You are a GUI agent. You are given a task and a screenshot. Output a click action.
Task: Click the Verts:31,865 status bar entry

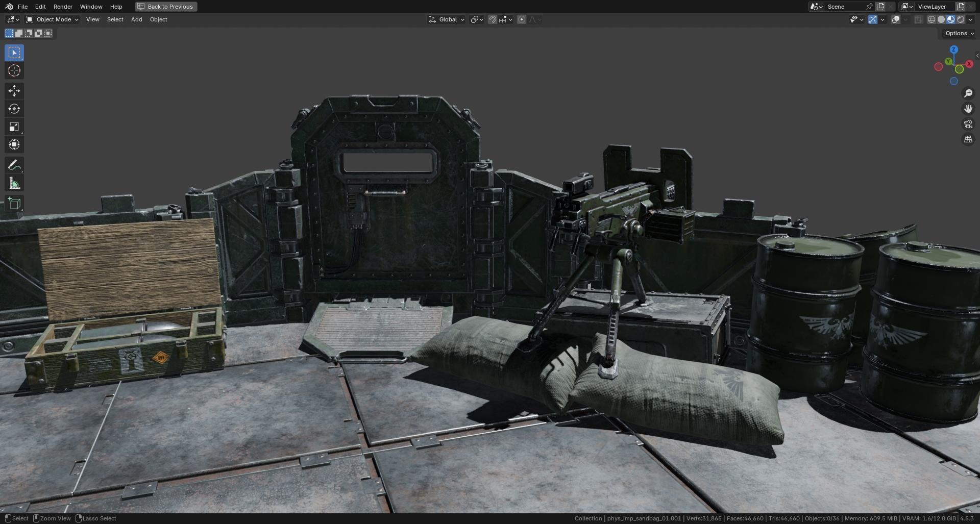(x=704, y=518)
